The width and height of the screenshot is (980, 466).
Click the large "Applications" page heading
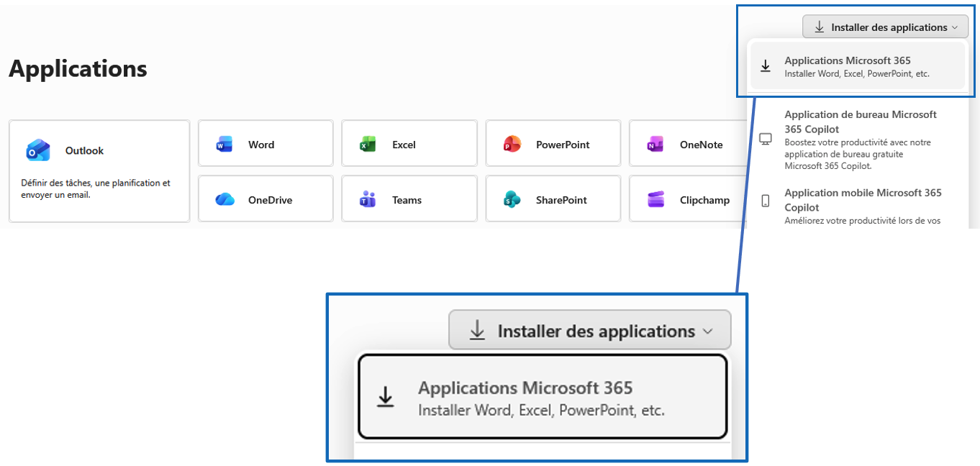tap(78, 68)
